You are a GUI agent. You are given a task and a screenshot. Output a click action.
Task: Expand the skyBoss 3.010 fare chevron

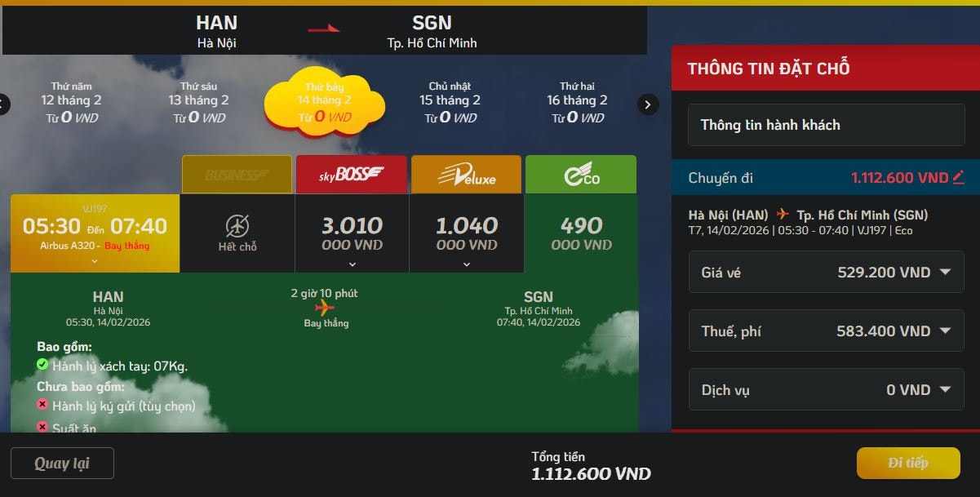(353, 264)
